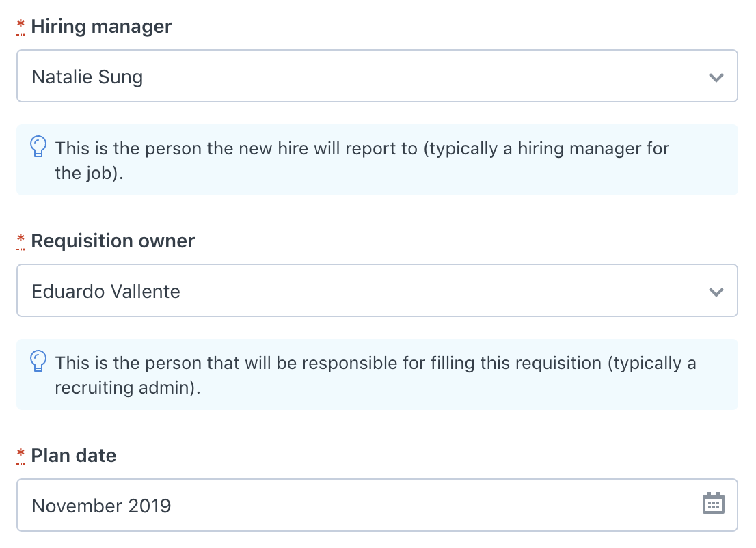Open the Hiring manager dropdown

377,76
